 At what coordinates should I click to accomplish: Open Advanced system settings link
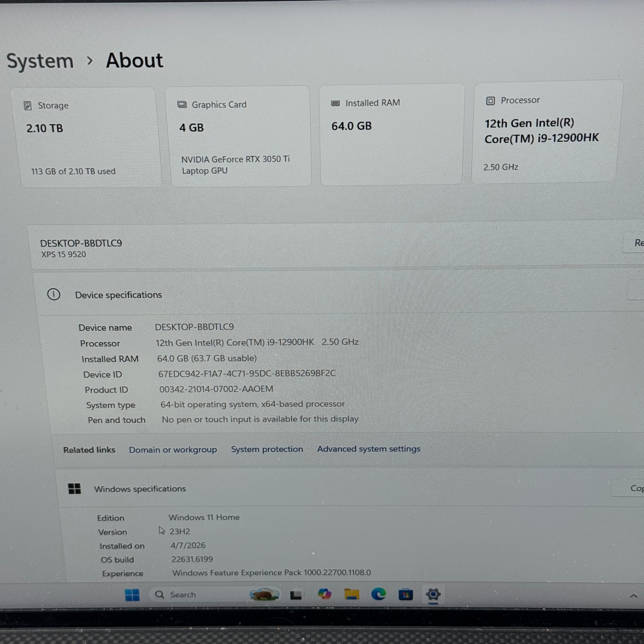click(x=368, y=449)
